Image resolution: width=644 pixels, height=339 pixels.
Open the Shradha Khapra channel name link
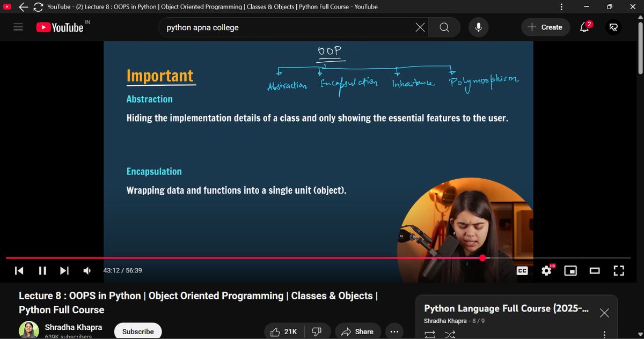(74, 327)
